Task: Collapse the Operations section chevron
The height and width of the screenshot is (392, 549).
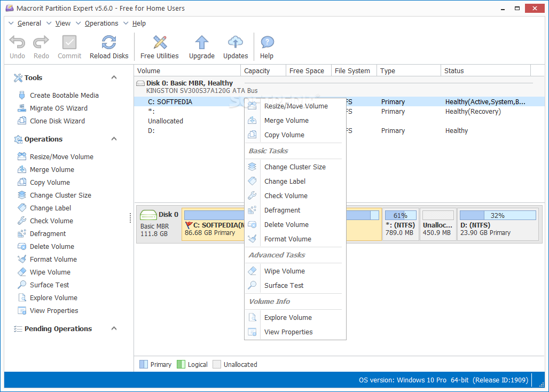Action: click(x=114, y=139)
